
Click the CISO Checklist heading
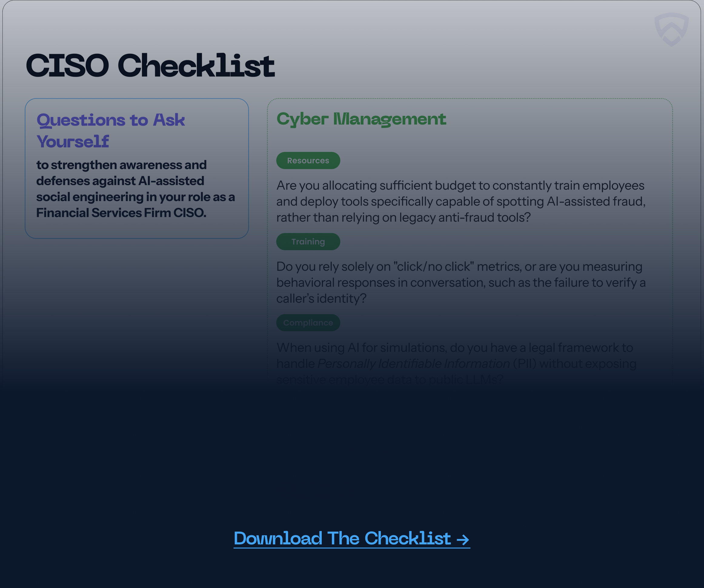click(x=150, y=66)
